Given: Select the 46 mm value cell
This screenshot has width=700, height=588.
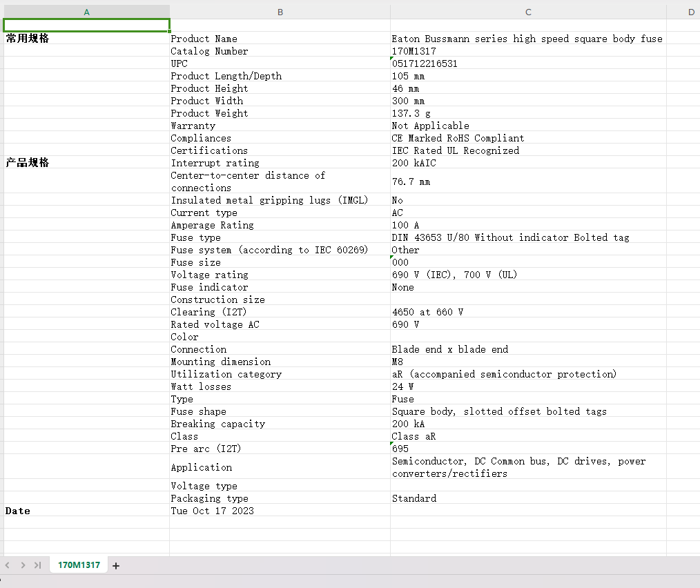Looking at the screenshot, I should pos(528,88).
